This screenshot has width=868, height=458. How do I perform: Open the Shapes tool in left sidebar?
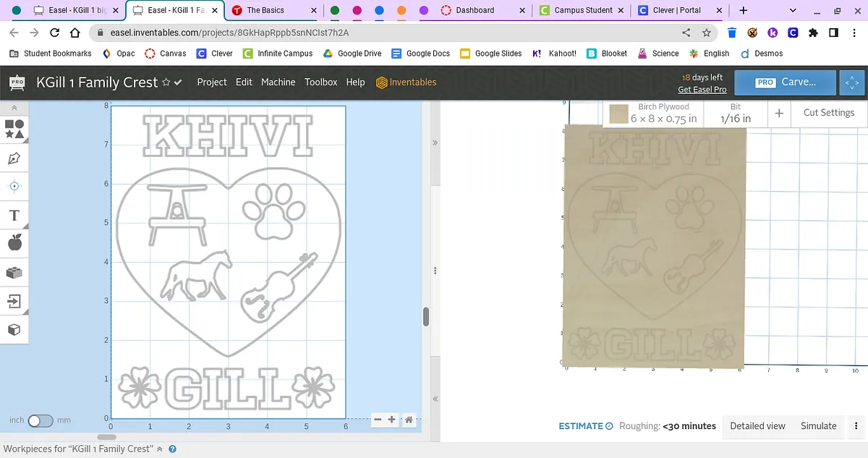click(14, 129)
